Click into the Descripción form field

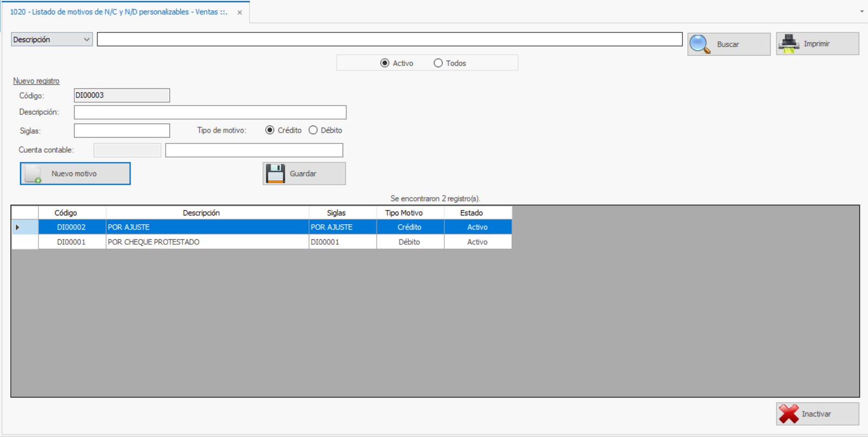tap(210, 112)
